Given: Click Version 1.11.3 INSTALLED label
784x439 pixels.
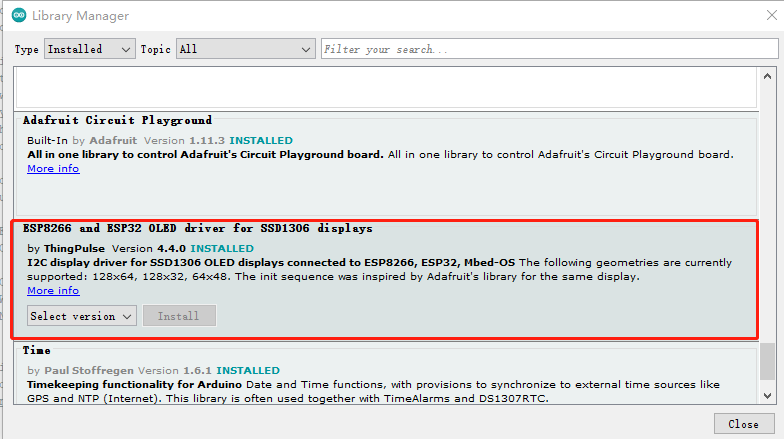Looking at the screenshot, I should click(x=218, y=140).
